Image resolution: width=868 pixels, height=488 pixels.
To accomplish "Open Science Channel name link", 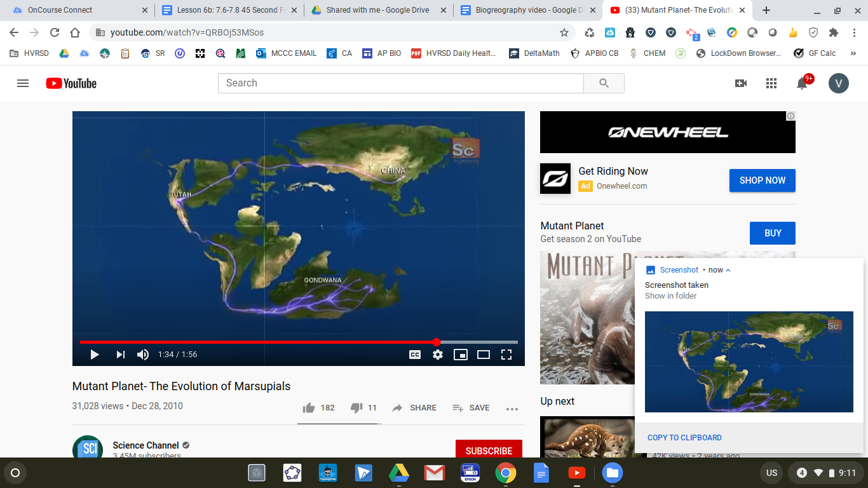I will pyautogui.click(x=146, y=445).
